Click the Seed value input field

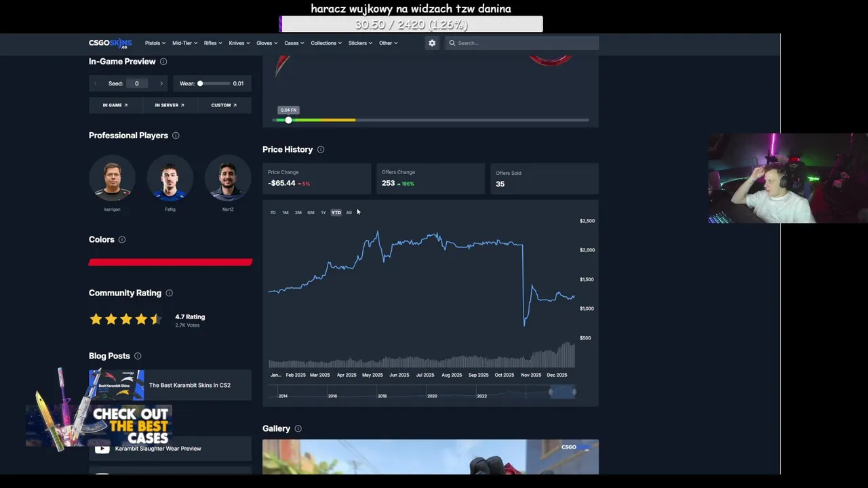point(136,83)
